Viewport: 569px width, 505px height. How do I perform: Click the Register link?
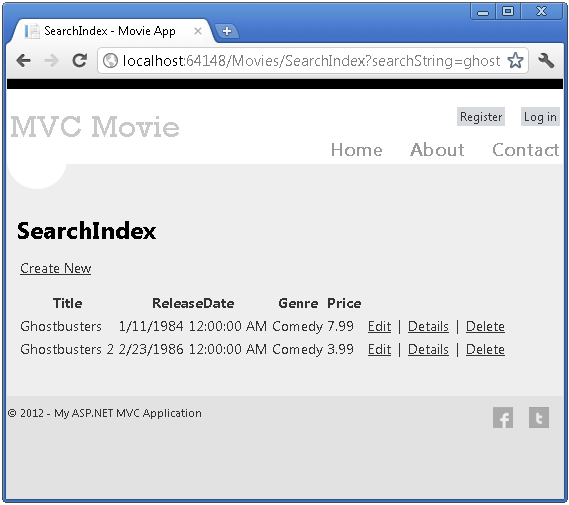[x=481, y=117]
